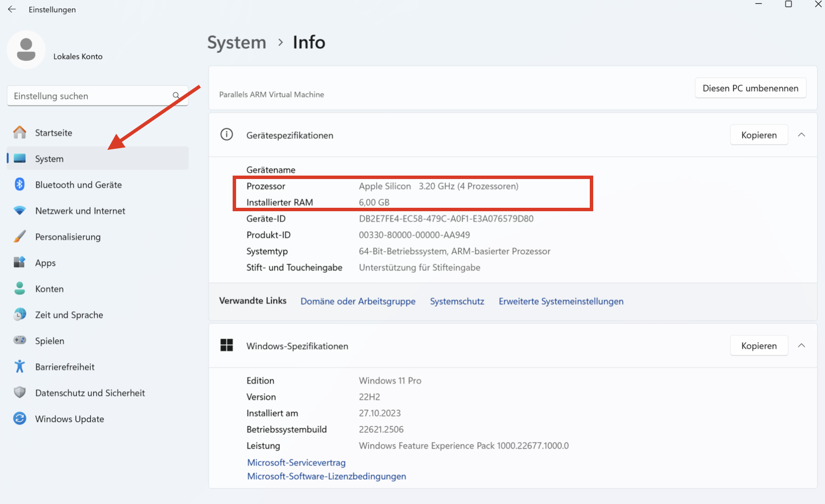Click the Installiert am date 27.10.2023
The width and height of the screenshot is (825, 504).
379,413
